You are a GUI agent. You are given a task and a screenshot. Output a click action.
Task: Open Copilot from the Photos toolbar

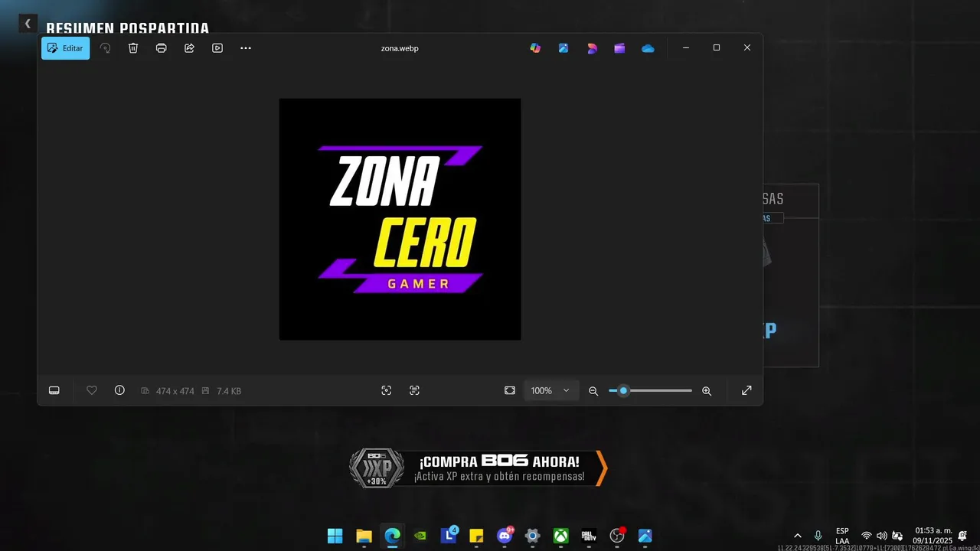(x=535, y=48)
